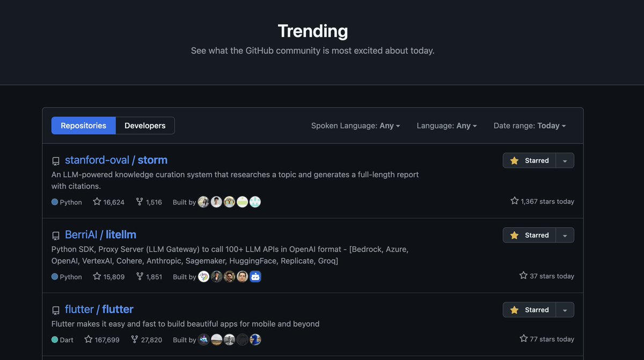Click fourth contributor avatar in litellm row

[243, 276]
